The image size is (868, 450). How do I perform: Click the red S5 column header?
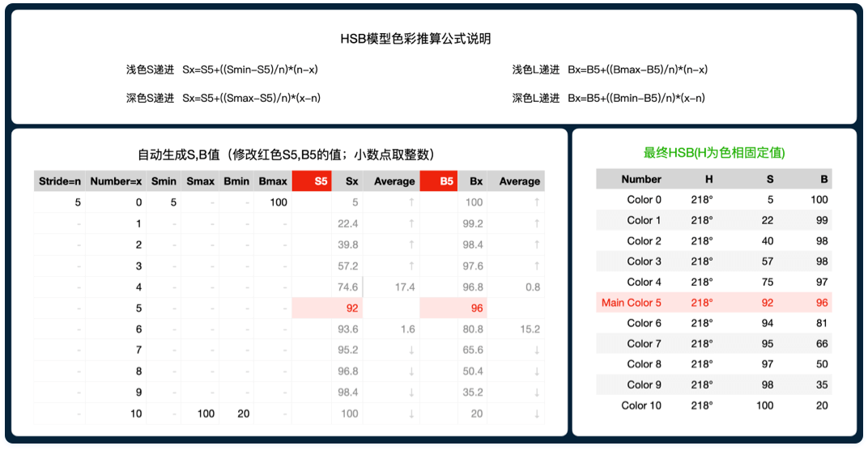point(312,181)
